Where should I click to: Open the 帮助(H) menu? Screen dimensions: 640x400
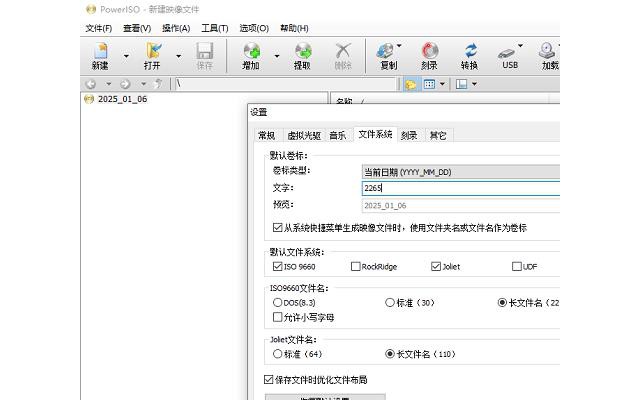294,28
